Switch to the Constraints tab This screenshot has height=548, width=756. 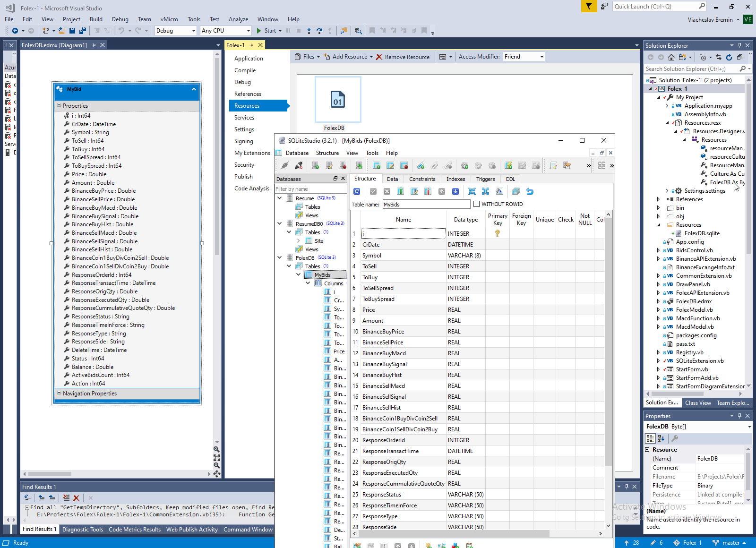422,179
